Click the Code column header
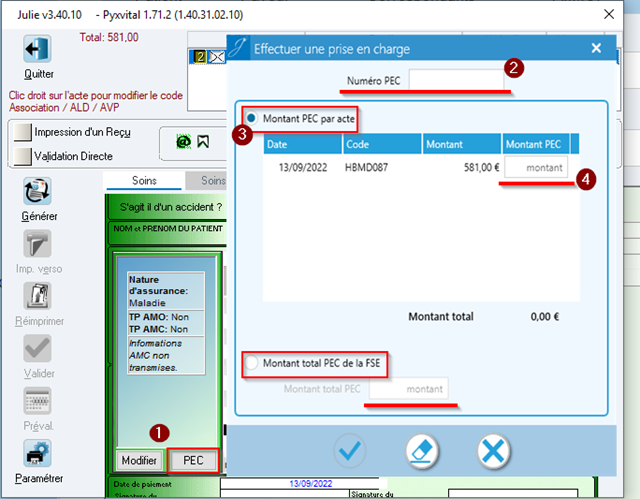The height and width of the screenshot is (499, 640). [x=382, y=144]
